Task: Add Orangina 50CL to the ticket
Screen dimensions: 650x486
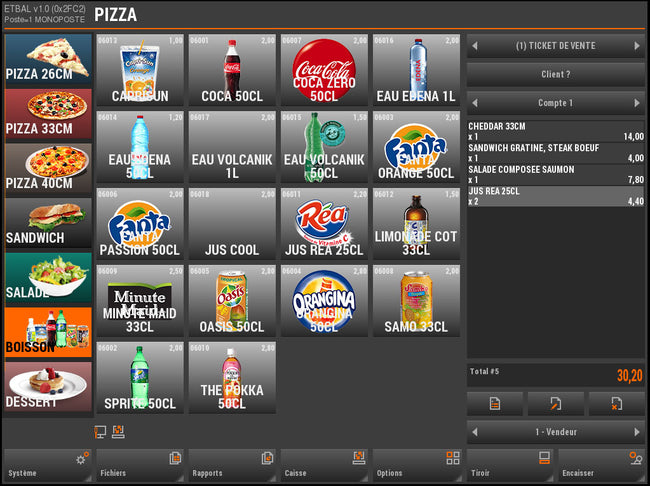Action: click(324, 301)
